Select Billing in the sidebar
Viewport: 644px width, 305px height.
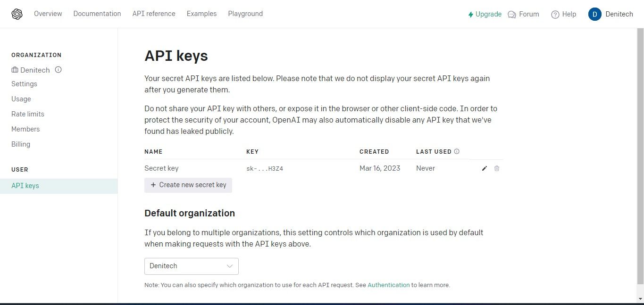point(21,144)
